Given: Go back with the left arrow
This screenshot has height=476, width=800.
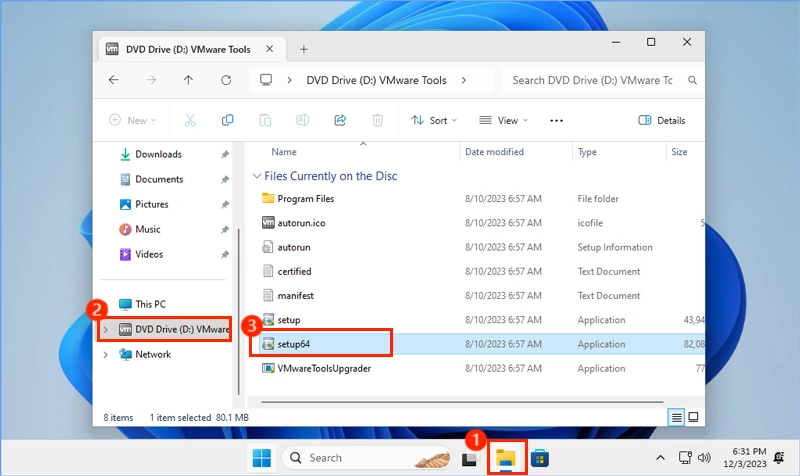Looking at the screenshot, I should coord(114,80).
